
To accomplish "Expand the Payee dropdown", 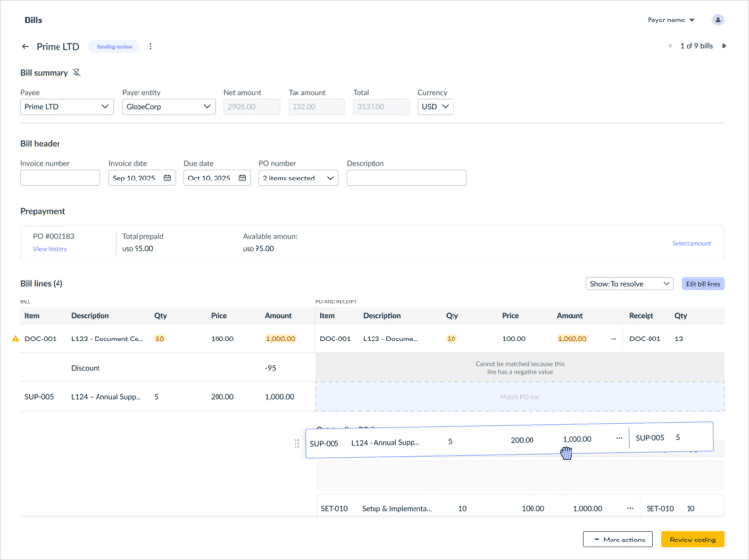I will pyautogui.click(x=66, y=107).
